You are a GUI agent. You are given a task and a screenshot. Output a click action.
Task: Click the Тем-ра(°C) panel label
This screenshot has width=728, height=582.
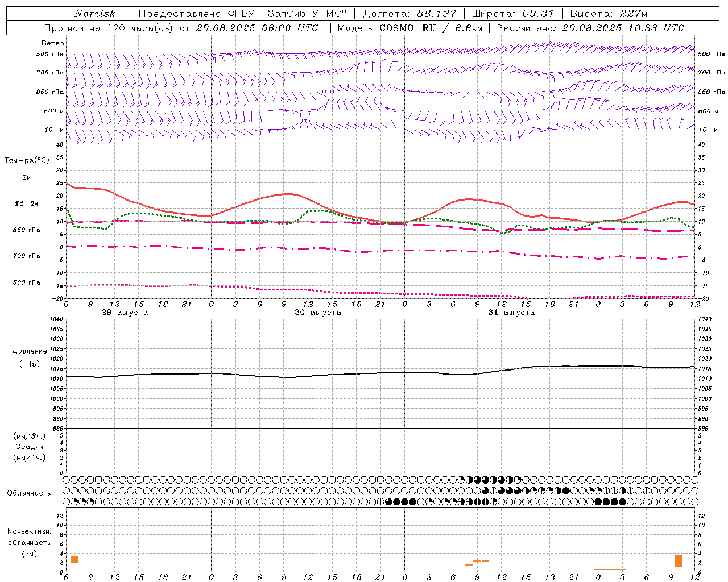[x=27, y=160]
